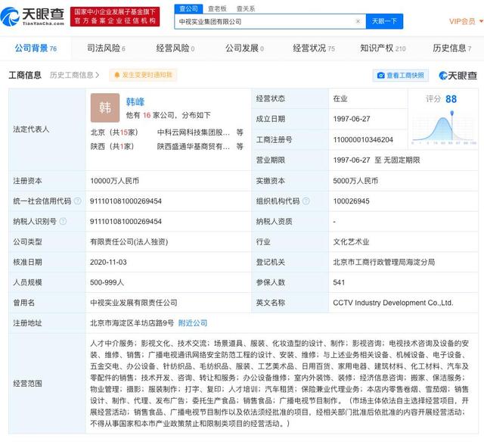This screenshot has height=448, width=484.
Task: Click the help icon next to 历史工商信息
Action: (98, 75)
